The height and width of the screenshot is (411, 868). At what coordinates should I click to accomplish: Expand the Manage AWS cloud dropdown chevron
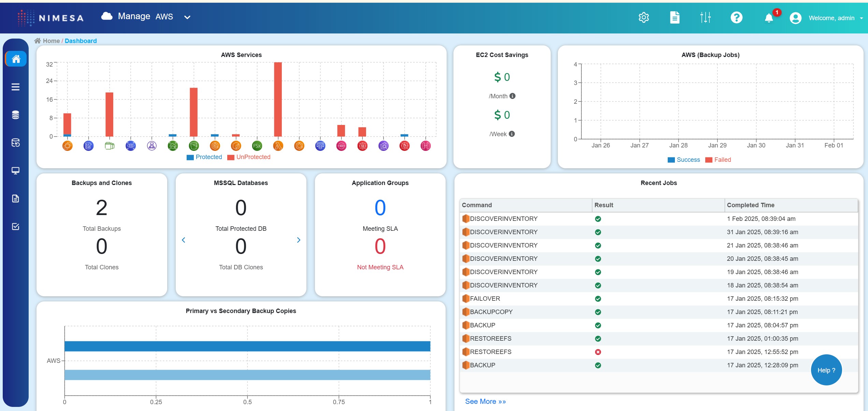click(x=187, y=17)
